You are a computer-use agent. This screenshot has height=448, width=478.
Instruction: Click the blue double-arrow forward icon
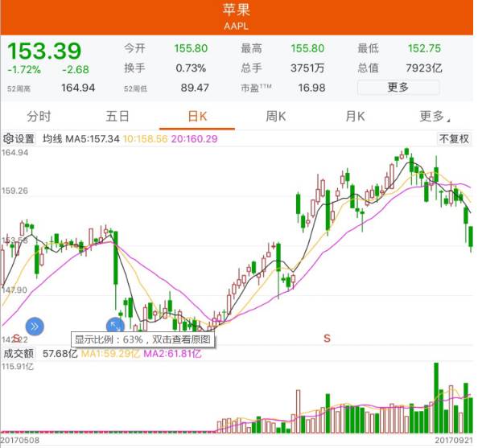pyautogui.click(x=35, y=327)
